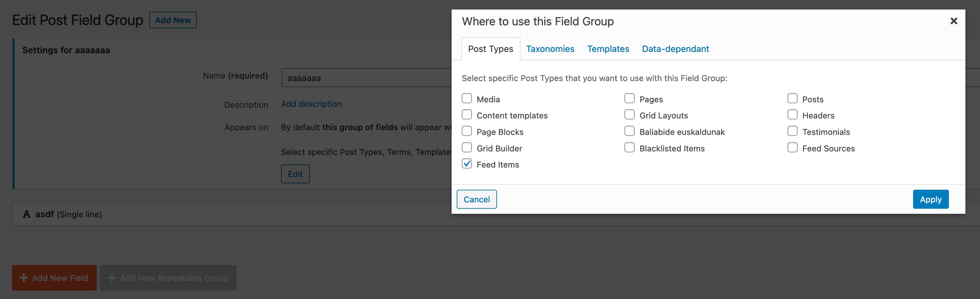Check the Grid Layouts checkbox
This screenshot has width=980, height=299.
pyautogui.click(x=630, y=115)
